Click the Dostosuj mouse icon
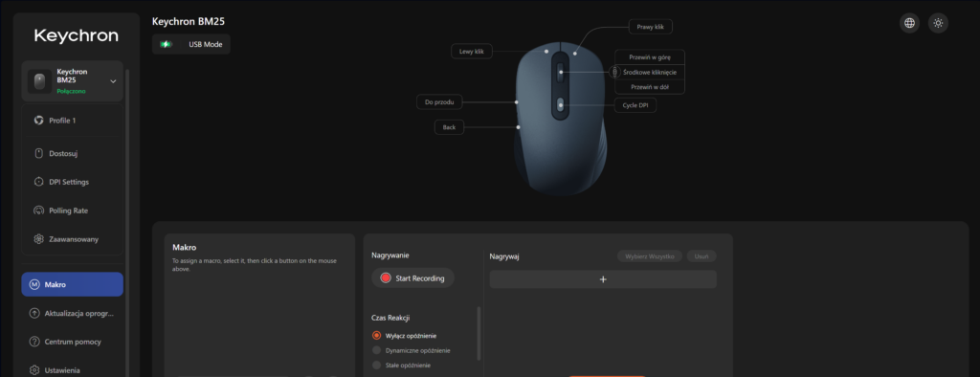Viewport: 980px width, 377px height. point(38,153)
